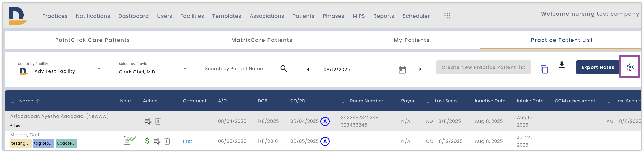
Task: Edit note icon for Azfaaaaaar row
Action: click(148, 121)
